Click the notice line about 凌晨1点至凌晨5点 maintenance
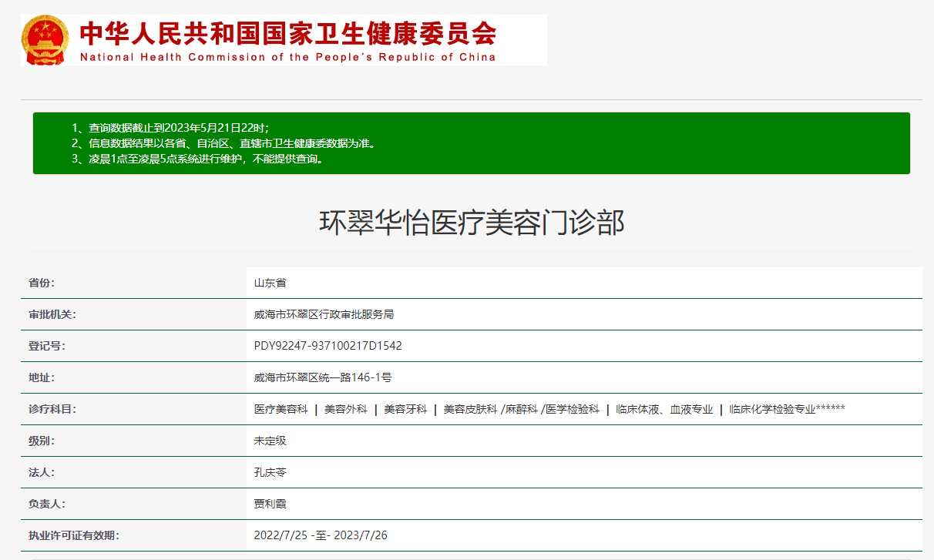Viewport: 934px width, 560px height. coord(197,159)
